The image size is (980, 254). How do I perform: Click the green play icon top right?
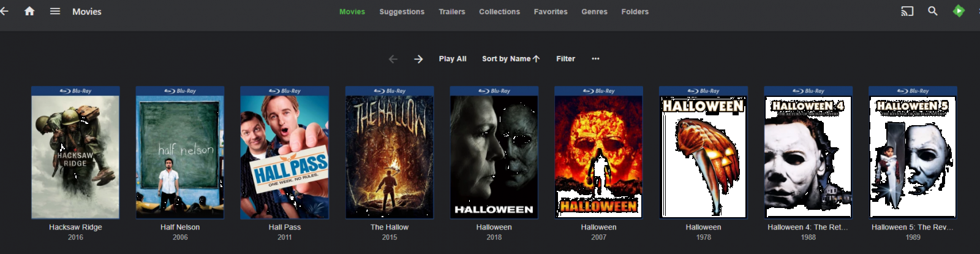click(x=959, y=11)
